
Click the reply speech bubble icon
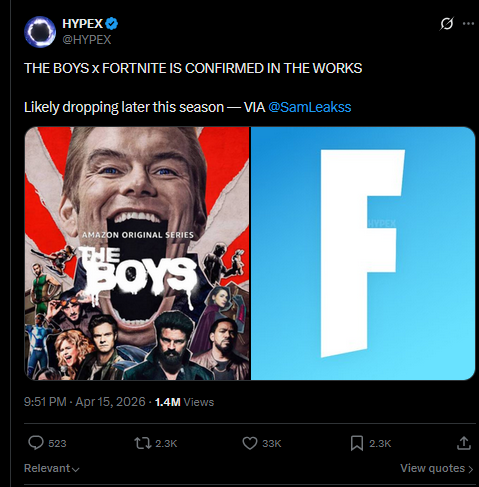36,443
